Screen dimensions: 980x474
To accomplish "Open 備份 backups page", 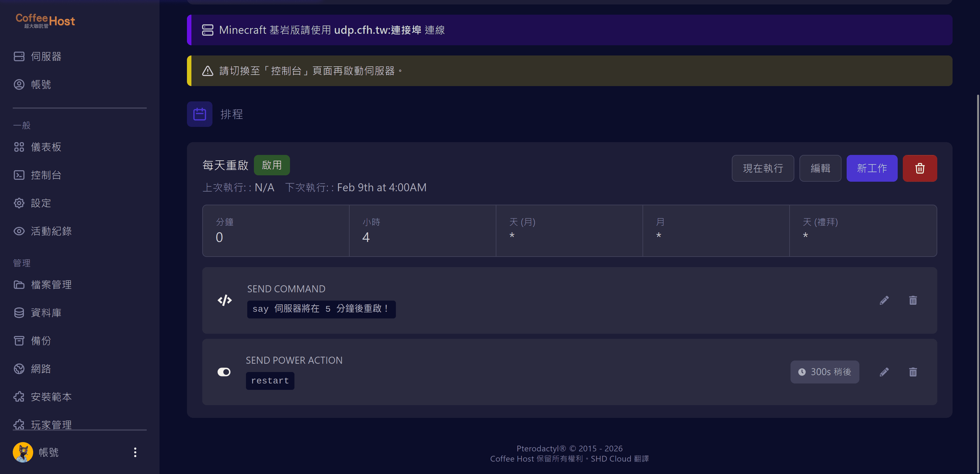I will (41, 340).
